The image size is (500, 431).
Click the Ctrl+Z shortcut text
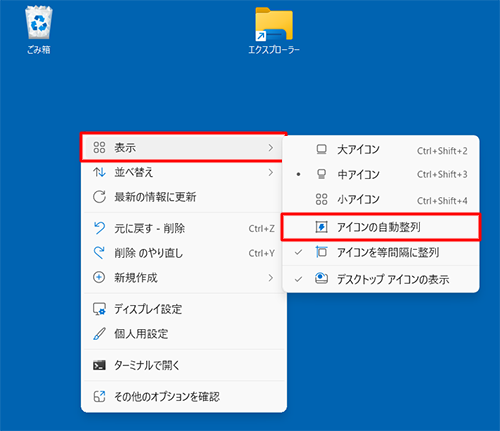[262, 228]
